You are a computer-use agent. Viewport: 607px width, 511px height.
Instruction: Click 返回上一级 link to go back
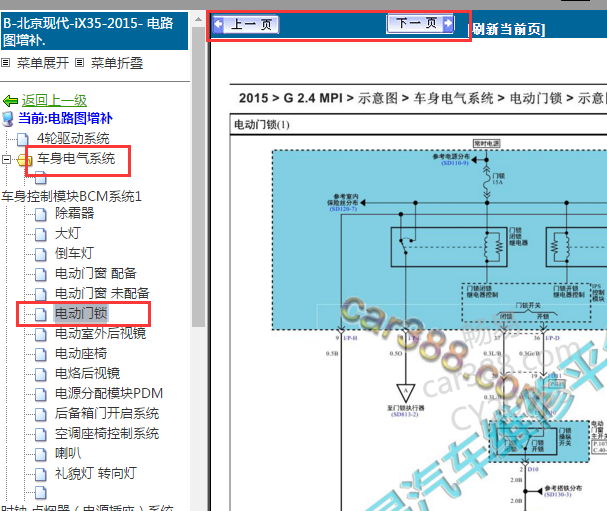[54, 101]
